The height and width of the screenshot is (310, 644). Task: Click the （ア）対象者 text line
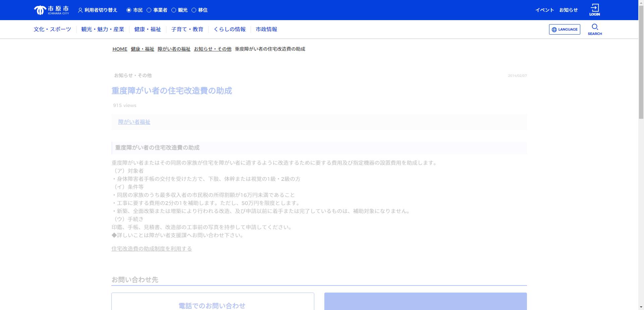tap(127, 171)
